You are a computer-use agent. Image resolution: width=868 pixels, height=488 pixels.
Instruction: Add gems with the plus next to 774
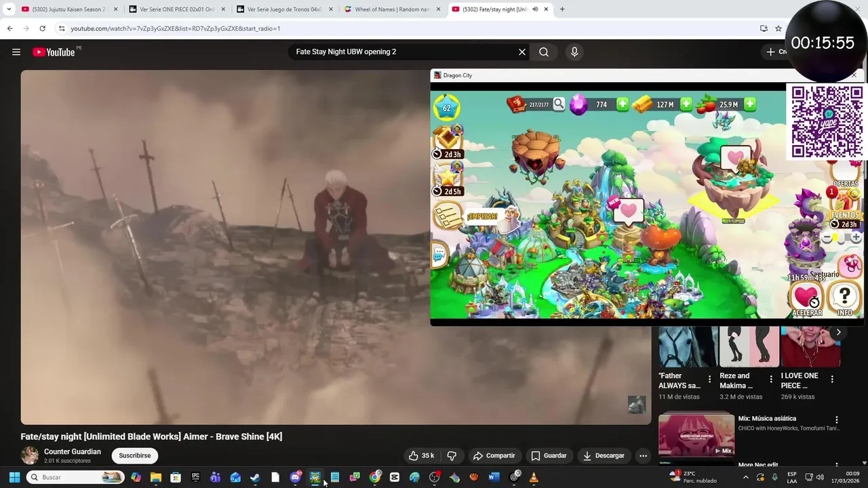[x=623, y=104]
